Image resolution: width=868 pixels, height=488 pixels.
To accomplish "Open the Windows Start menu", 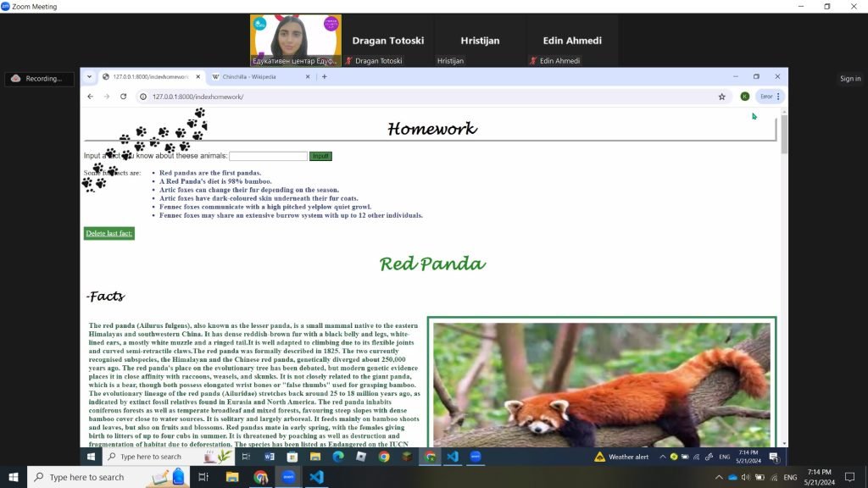I will coord(14,477).
